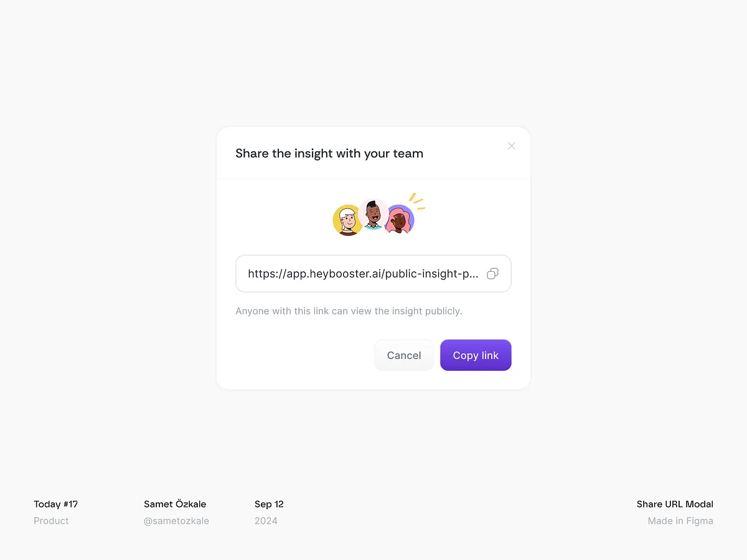The image size is (747, 560).
Task: Click the 'Share URL Modal' title text
Action: pos(675,504)
